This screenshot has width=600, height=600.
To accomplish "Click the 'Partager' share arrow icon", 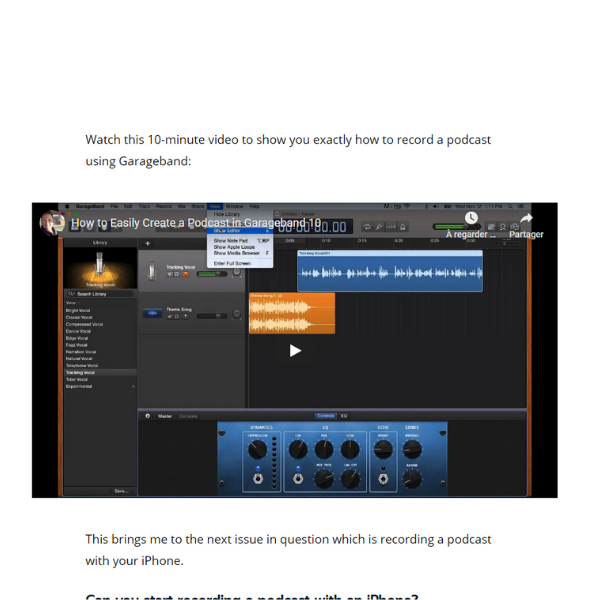I will click(x=527, y=218).
